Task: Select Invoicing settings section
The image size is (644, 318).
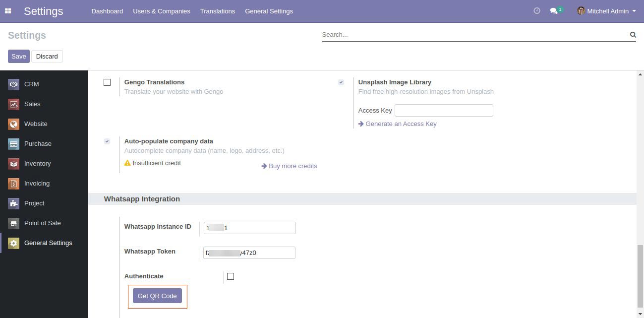Action: click(x=44, y=184)
